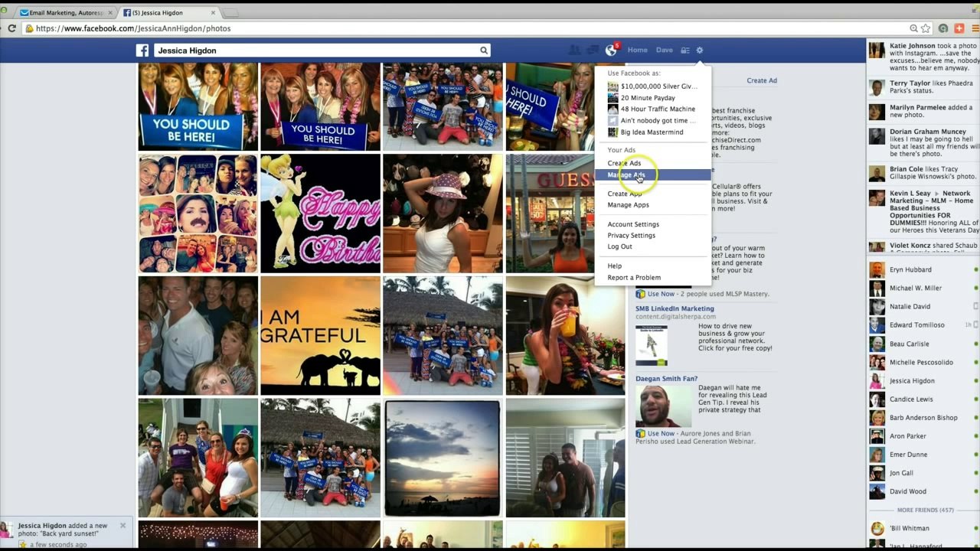The image size is (980, 551).
Task: Use Facebook as Ain't nobody got time
Action: click(x=652, y=121)
